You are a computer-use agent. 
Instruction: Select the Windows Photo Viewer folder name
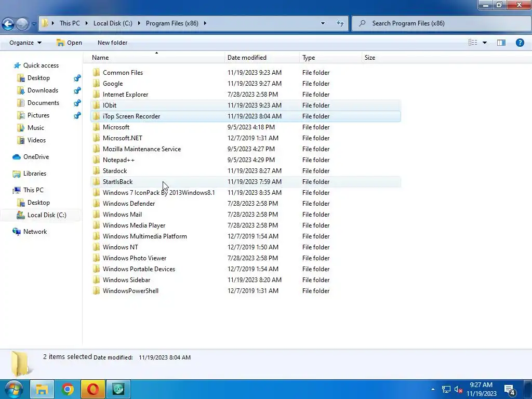pyautogui.click(x=135, y=258)
